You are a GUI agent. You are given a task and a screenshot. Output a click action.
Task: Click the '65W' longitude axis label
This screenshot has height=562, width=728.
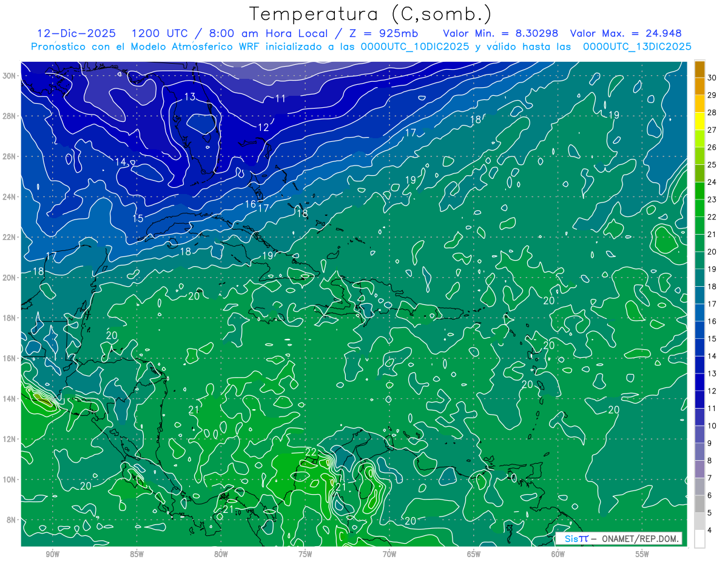[x=474, y=554]
